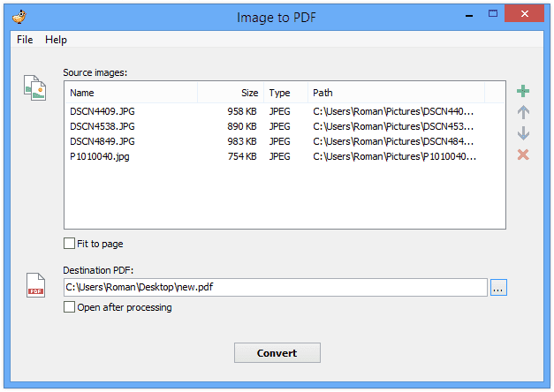
Task: Click the Path column header
Action: [396, 93]
